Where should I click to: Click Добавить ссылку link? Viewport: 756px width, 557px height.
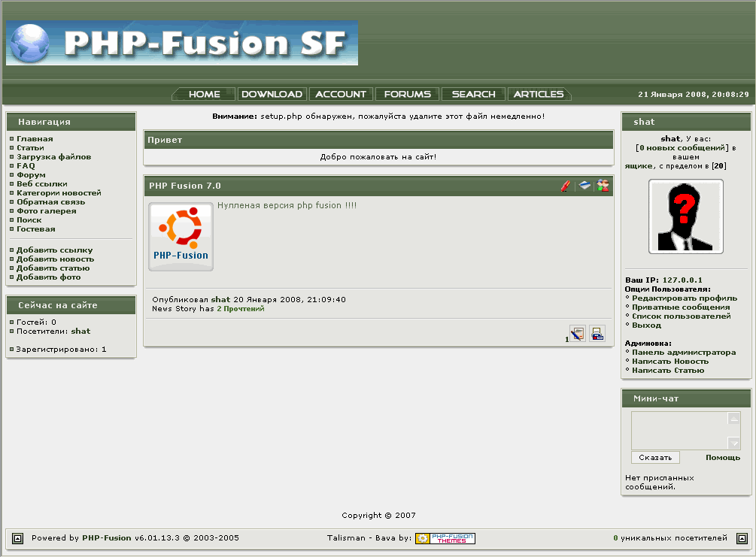pyautogui.click(x=54, y=250)
